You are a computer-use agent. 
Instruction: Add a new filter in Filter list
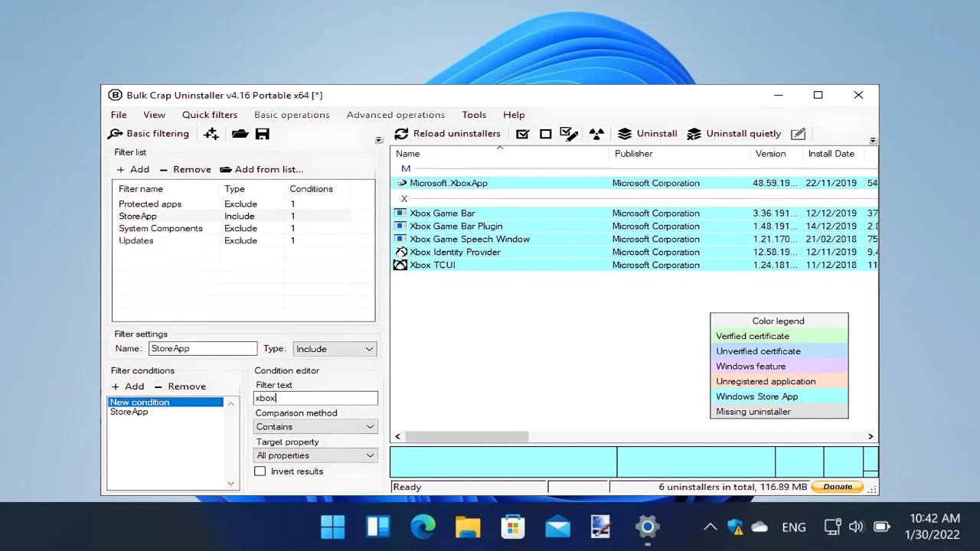tap(133, 169)
